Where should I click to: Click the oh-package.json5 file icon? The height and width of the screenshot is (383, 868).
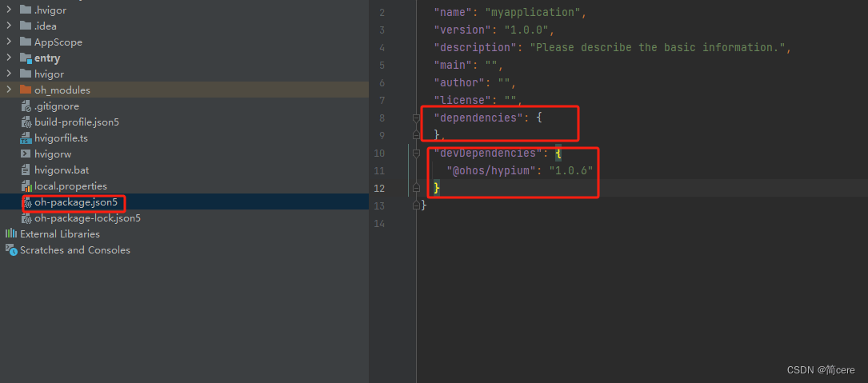26,202
